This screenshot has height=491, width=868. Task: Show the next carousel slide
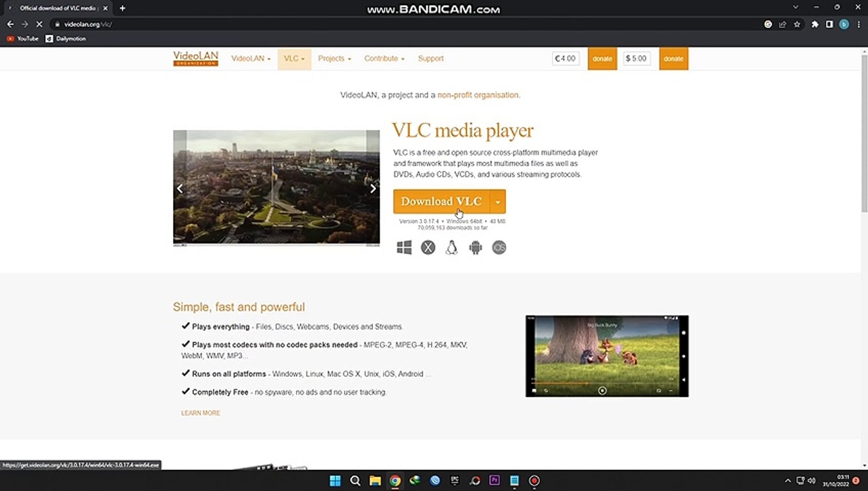(373, 188)
